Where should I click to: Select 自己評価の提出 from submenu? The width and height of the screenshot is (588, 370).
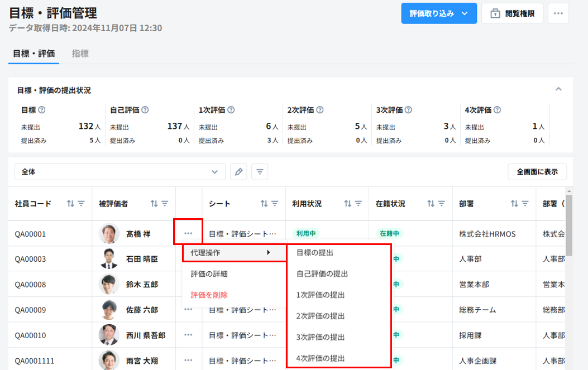[322, 273]
